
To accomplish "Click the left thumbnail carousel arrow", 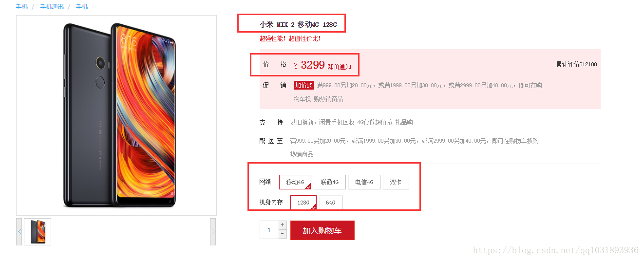I will click(19, 232).
